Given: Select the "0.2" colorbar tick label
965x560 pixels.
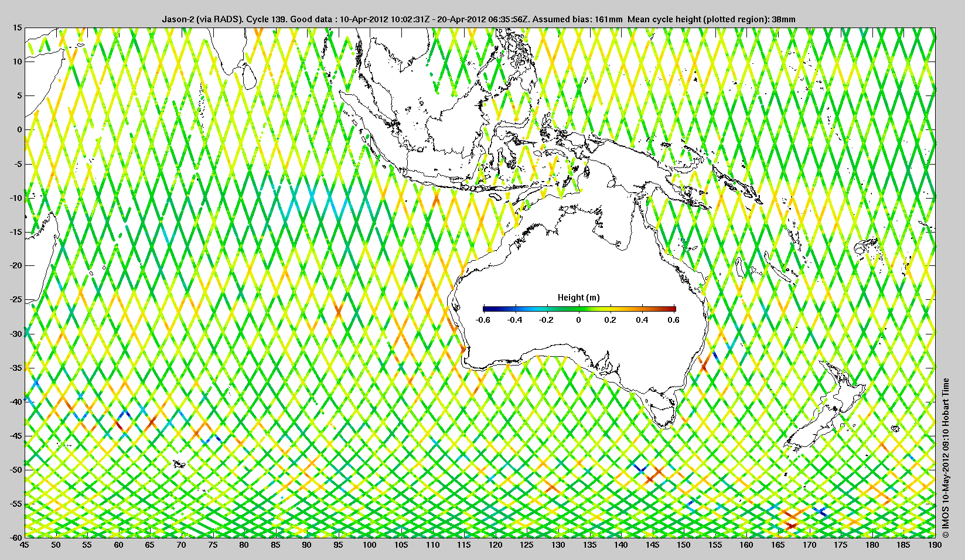Looking at the screenshot, I should [611, 320].
